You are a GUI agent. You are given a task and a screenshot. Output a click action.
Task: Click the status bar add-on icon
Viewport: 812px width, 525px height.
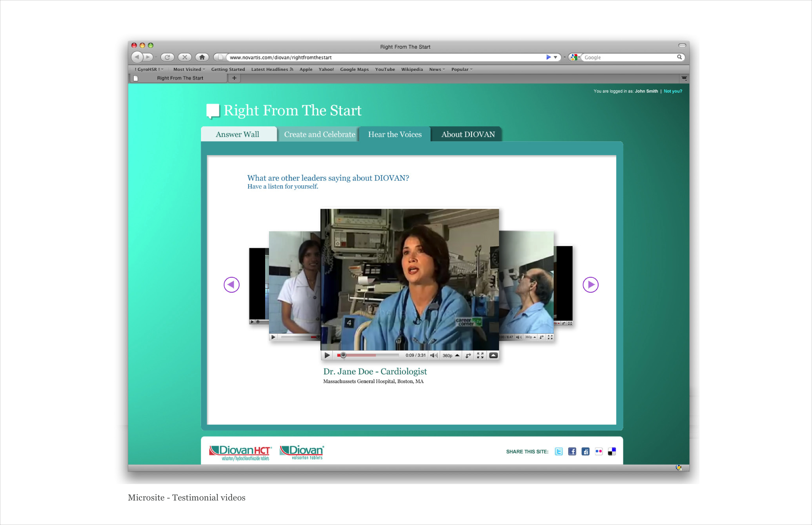[678, 468]
